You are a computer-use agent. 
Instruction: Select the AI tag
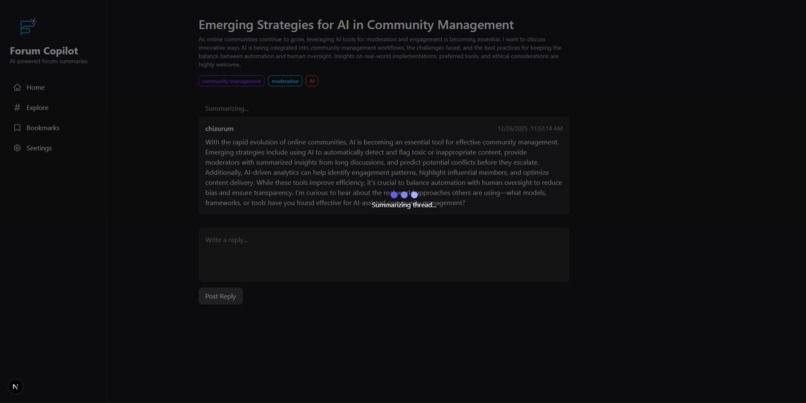click(x=312, y=81)
